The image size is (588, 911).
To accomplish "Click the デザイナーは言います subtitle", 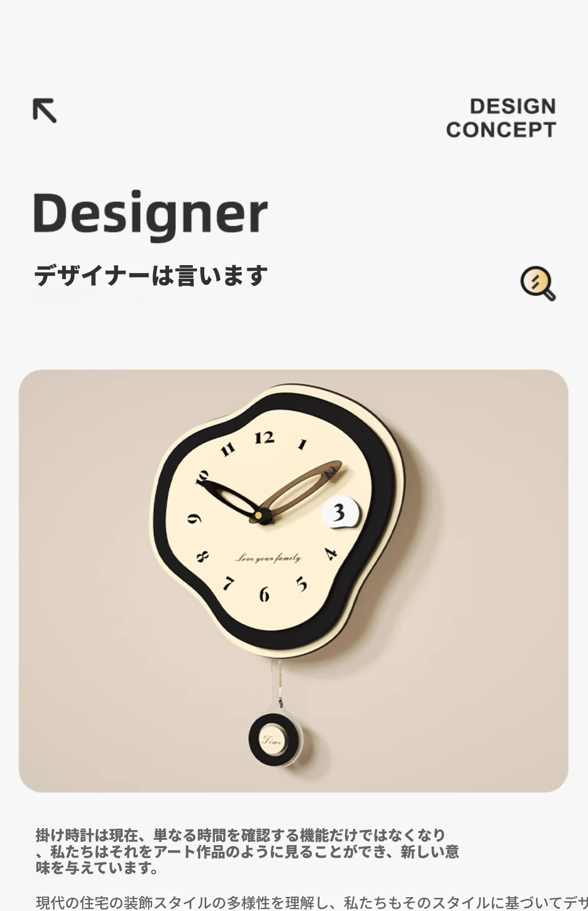I will point(151,276).
